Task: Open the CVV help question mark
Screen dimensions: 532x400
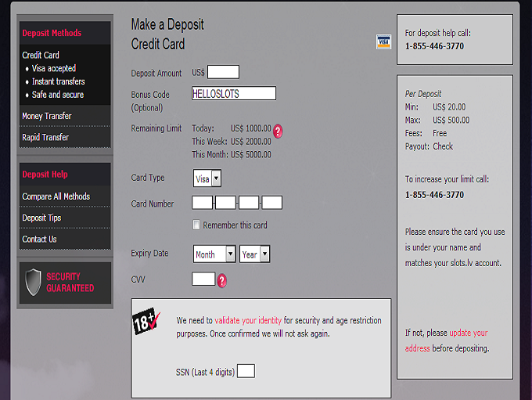Action: click(x=222, y=280)
